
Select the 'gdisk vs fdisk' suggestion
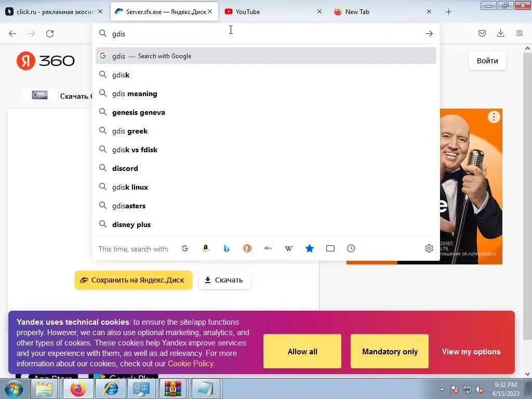266,149
